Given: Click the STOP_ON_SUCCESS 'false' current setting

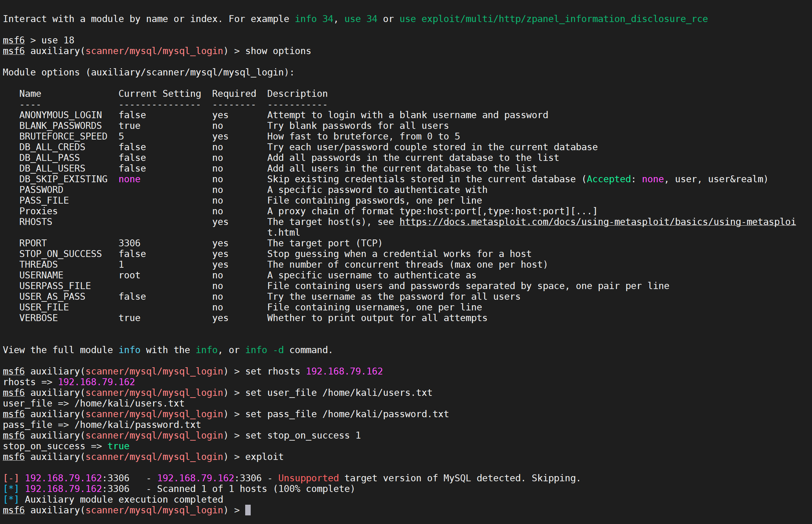Looking at the screenshot, I should (x=132, y=254).
